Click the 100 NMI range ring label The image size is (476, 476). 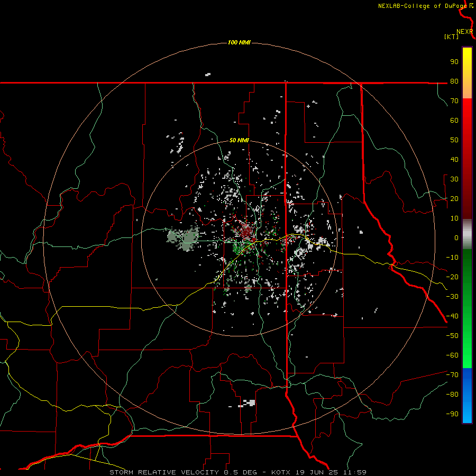(x=239, y=42)
